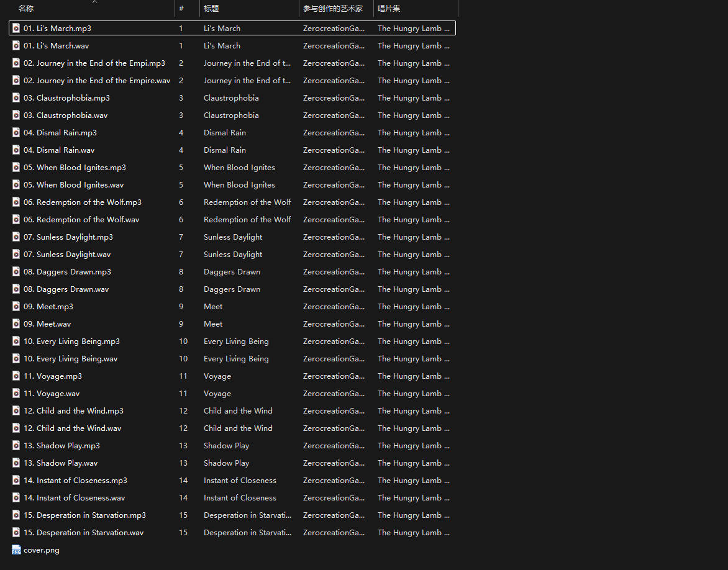Click the file icon for 03. Claustrophobia.wav
Screen dimensions: 728x570
[16, 115]
